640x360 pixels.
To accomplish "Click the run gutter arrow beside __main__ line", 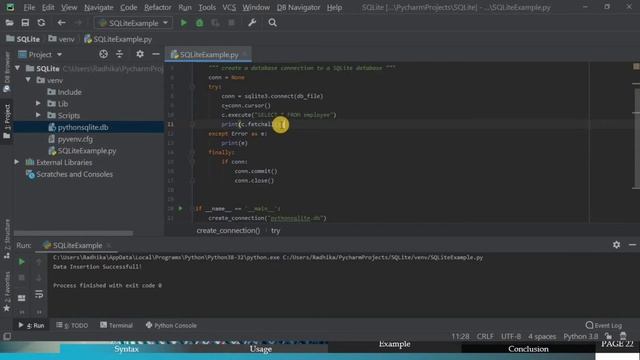I will click(x=180, y=208).
